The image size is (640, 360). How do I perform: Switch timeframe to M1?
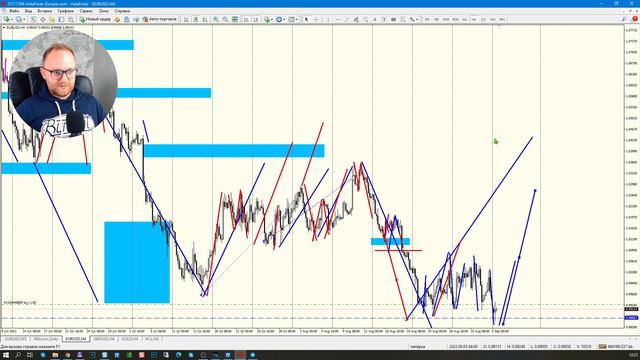point(427,19)
